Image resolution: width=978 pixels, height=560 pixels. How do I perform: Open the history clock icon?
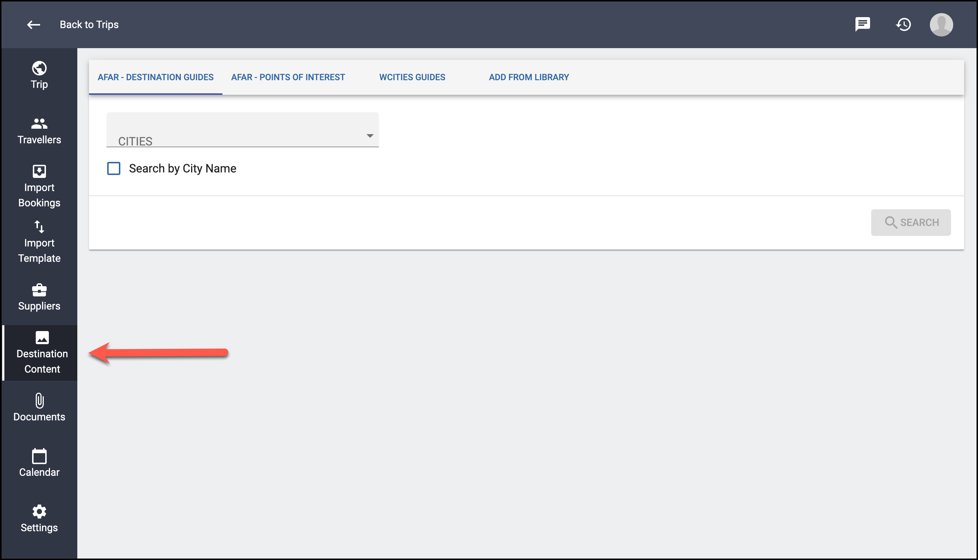click(903, 25)
